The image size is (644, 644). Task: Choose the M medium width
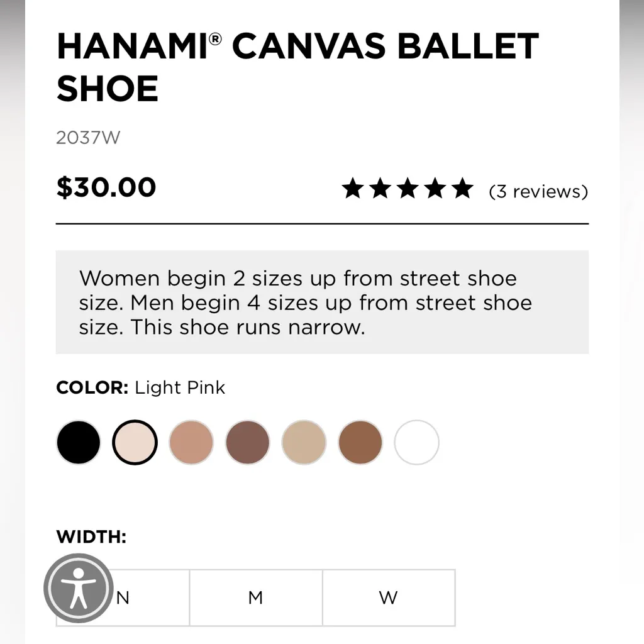[255, 598]
